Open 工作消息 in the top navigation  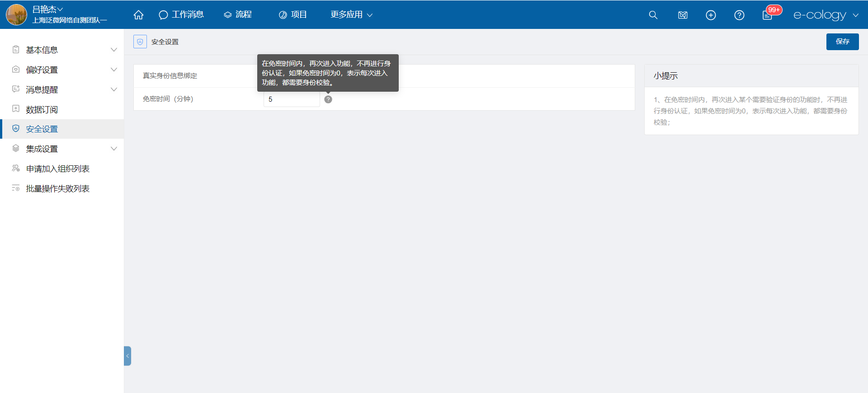[x=181, y=14]
